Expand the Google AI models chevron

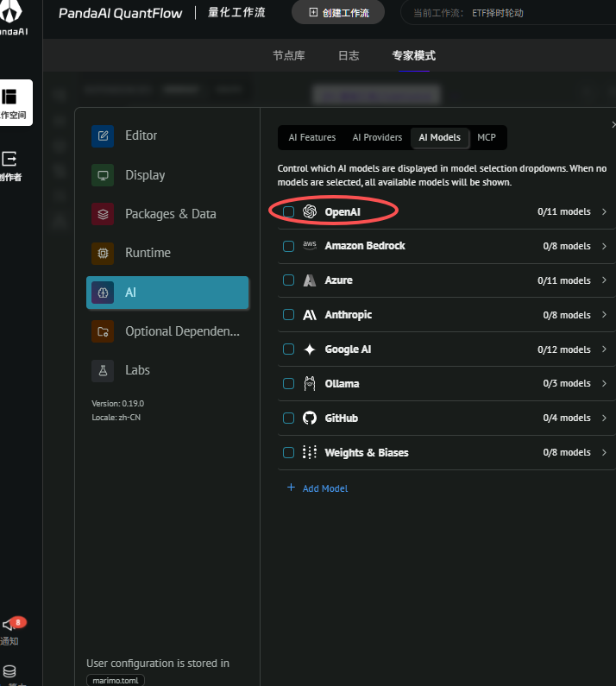coord(604,349)
